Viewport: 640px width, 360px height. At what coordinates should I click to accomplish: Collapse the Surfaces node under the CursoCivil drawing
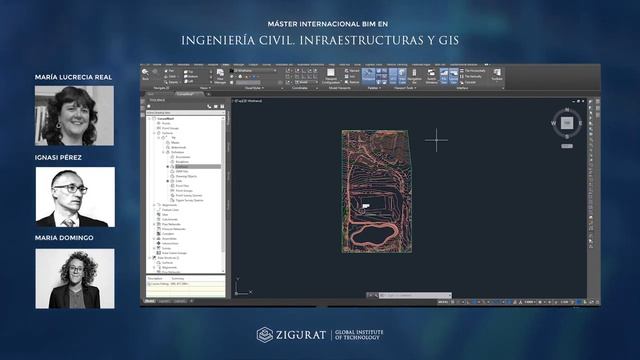(x=154, y=133)
